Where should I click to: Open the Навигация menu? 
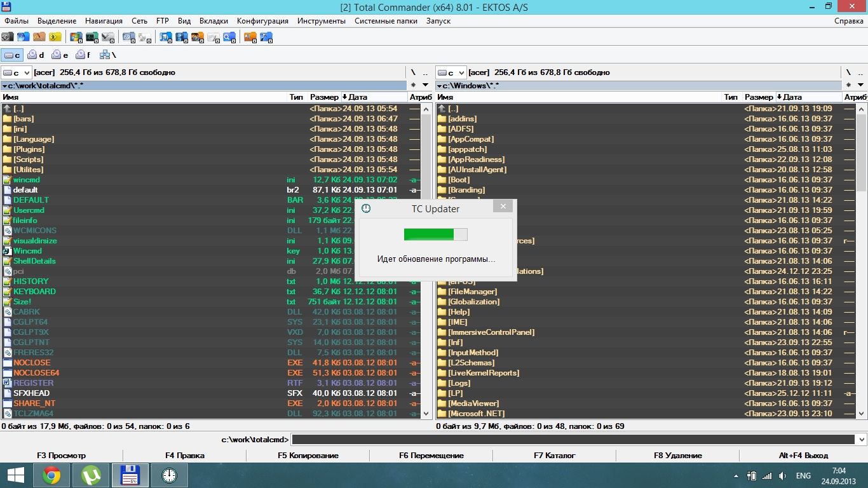[104, 21]
